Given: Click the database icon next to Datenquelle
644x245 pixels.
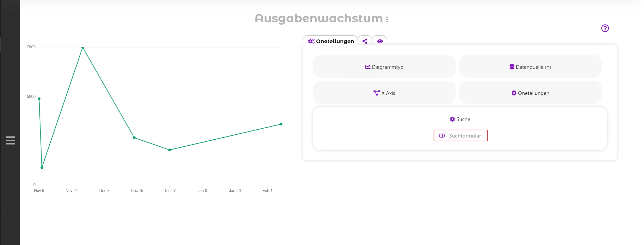Looking at the screenshot, I should pos(512,67).
